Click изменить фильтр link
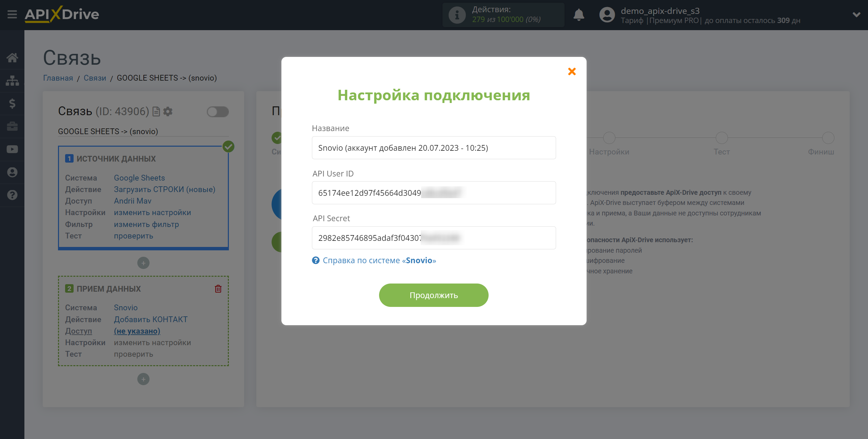This screenshot has width=868, height=439. point(146,224)
